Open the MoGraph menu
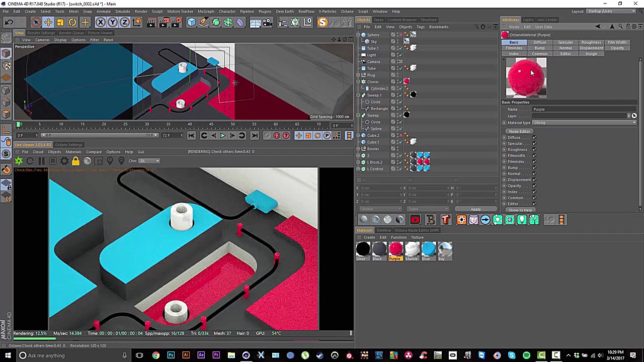 click(206, 11)
